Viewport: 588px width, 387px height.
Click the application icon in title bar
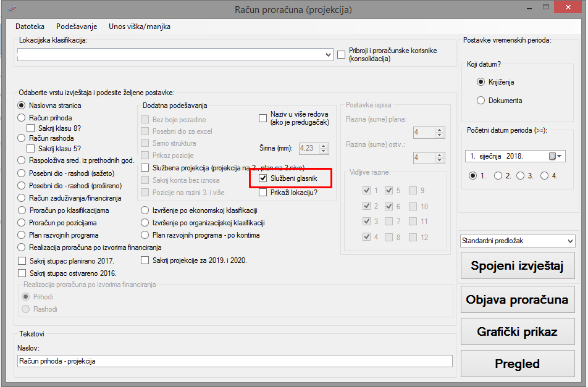(10, 9)
